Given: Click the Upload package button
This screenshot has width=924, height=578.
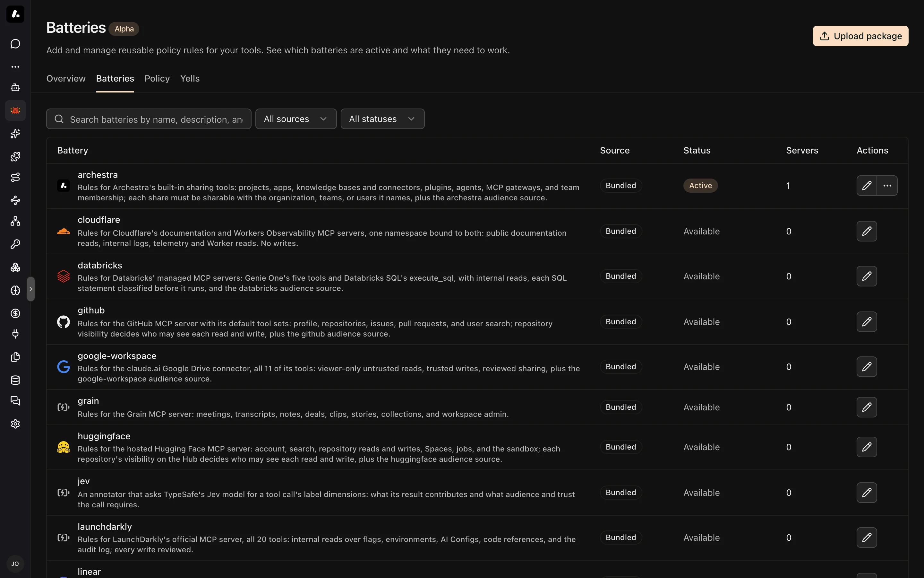Looking at the screenshot, I should tap(860, 36).
